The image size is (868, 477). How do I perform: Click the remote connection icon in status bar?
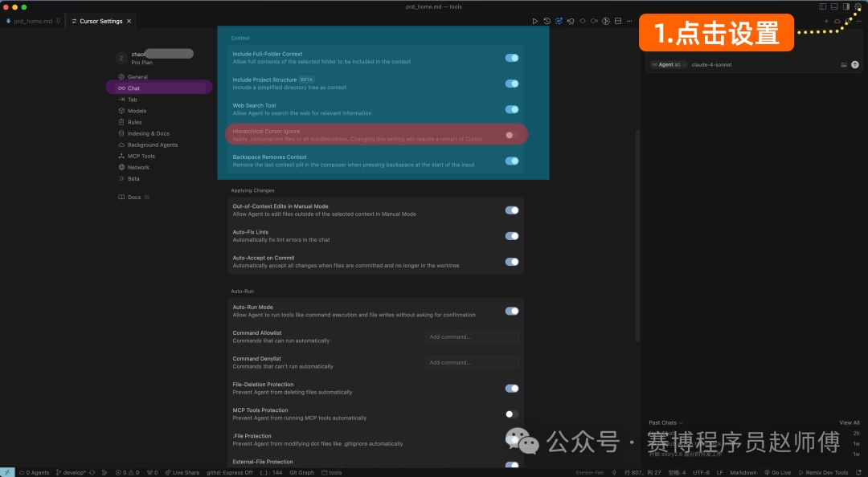[7, 472]
